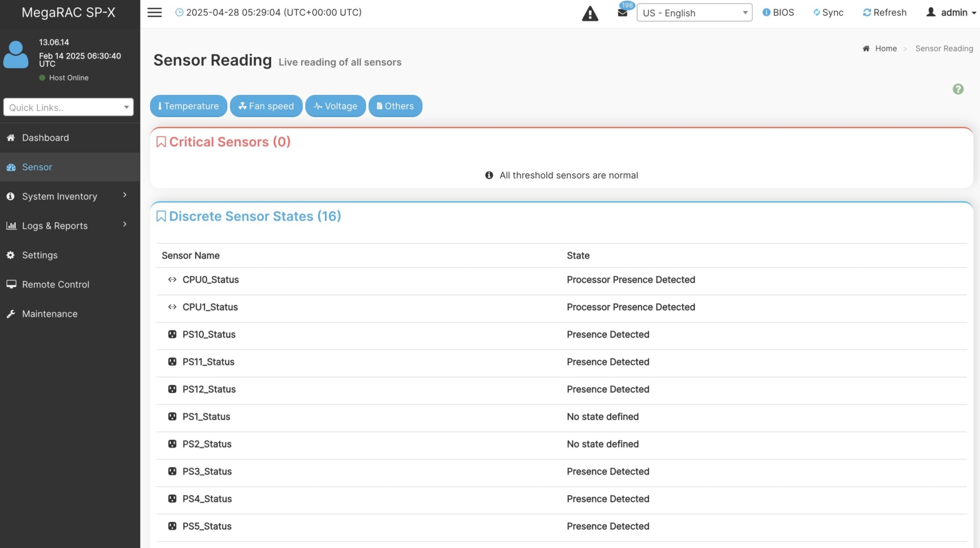Click the Critical Sensors bookmark icon

(x=161, y=142)
